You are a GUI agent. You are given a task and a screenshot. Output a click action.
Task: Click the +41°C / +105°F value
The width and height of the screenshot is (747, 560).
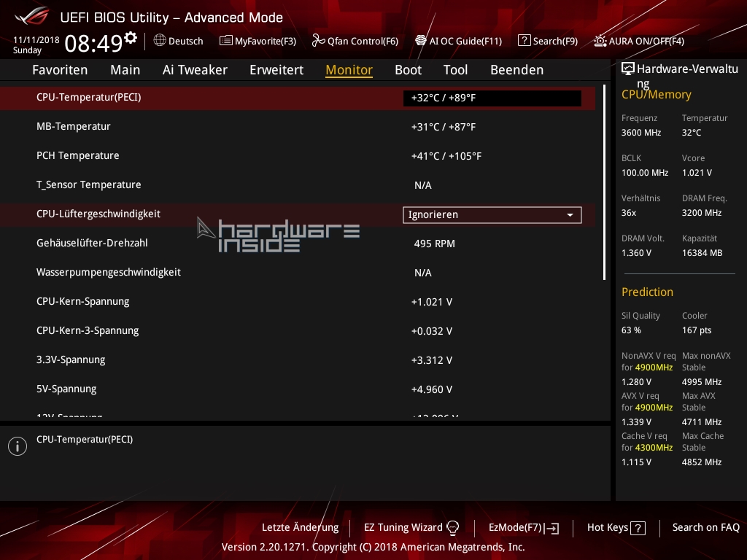(x=446, y=156)
